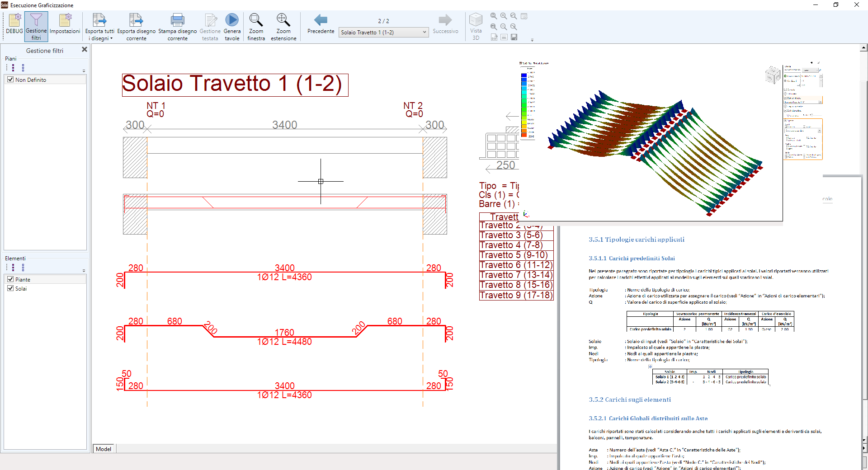Open Esporta tutti i disegni dropdown arrow
Image resolution: width=868 pixels, height=470 pixels.
[111, 38]
